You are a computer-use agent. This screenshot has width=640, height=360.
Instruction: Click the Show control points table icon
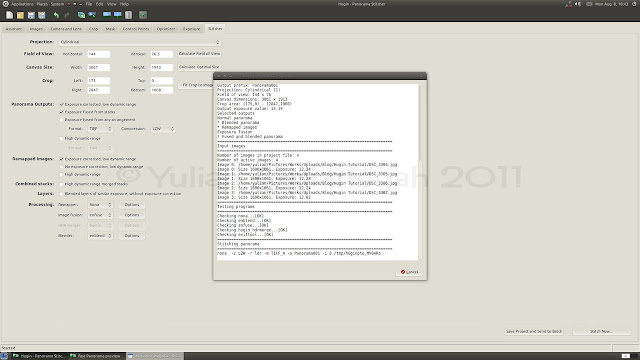tap(92, 15)
